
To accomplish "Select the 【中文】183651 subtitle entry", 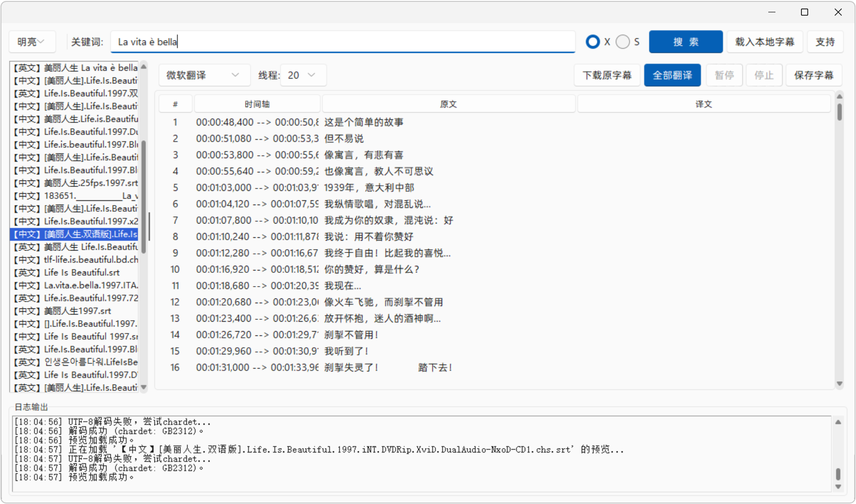I will [x=75, y=196].
